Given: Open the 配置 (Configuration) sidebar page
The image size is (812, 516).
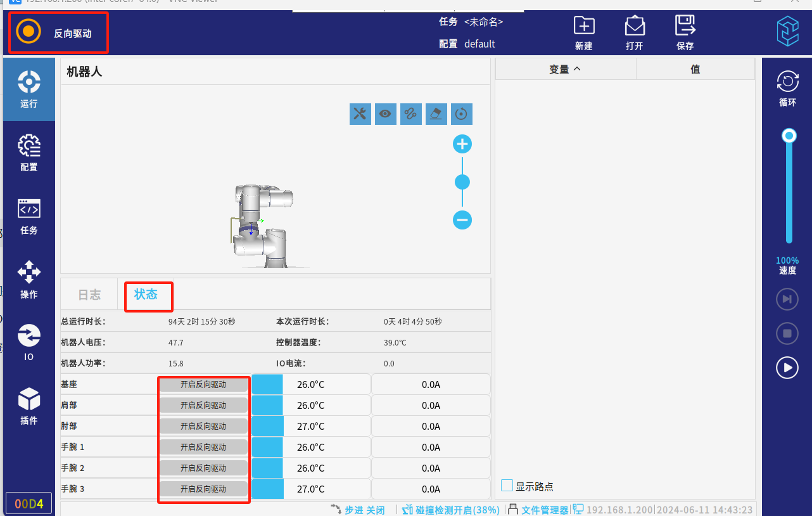Looking at the screenshot, I should [29, 153].
